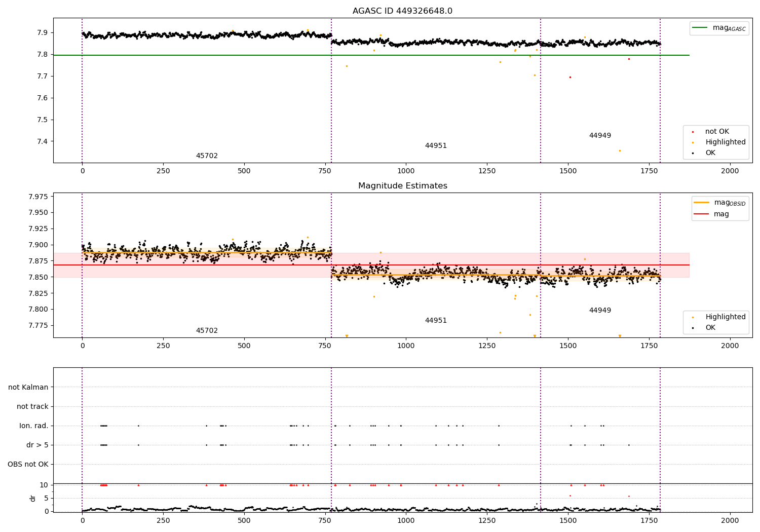Click the 7.925 y-axis tick label
This screenshot has width=760, height=532.
(x=39, y=229)
